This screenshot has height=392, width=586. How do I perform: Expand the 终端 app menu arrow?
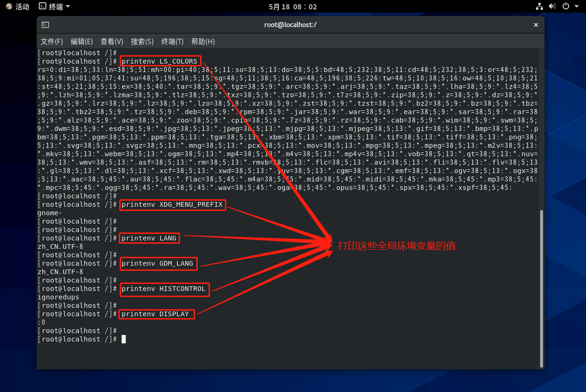point(68,7)
